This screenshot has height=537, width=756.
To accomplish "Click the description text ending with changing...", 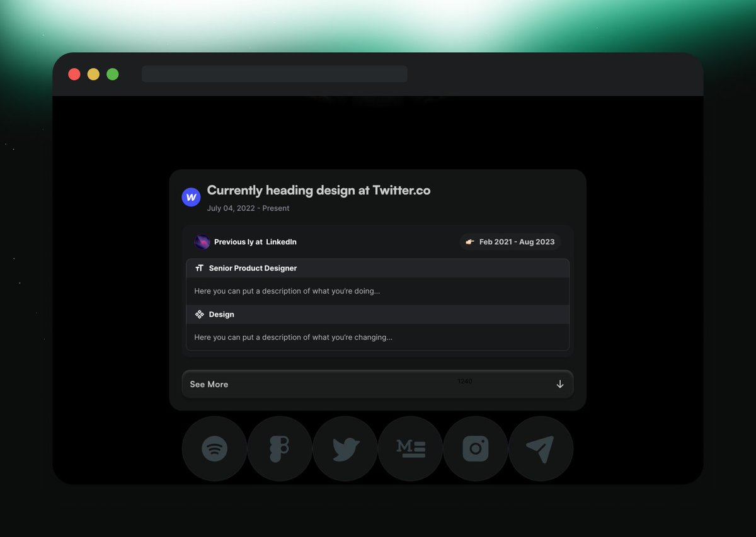I will click(x=294, y=337).
